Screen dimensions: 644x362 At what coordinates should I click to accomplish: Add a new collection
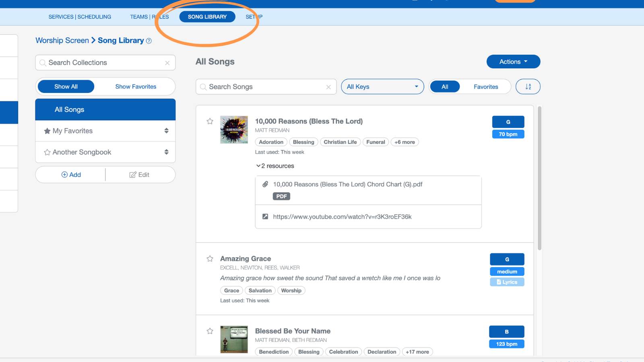pos(71,175)
